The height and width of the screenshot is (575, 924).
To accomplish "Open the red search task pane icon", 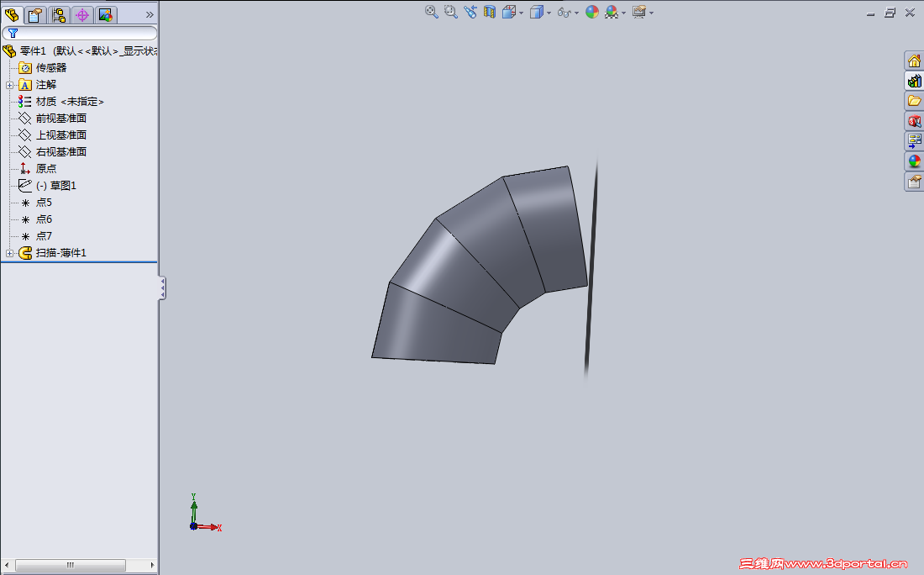I will point(914,121).
